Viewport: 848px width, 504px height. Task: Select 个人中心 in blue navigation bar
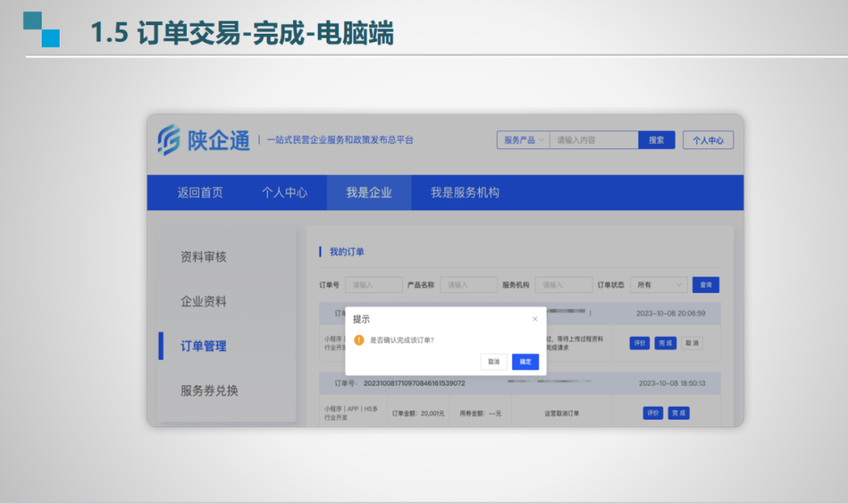[284, 192]
